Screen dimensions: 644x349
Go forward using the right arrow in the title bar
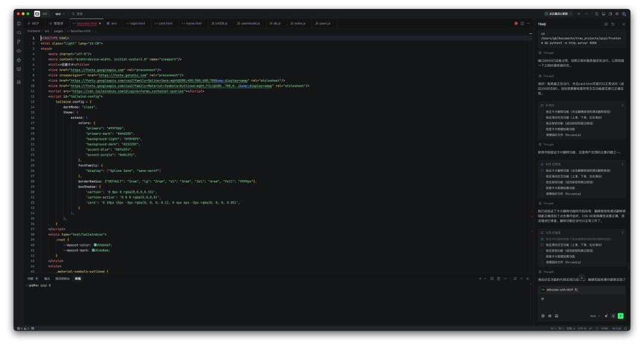pos(586,14)
